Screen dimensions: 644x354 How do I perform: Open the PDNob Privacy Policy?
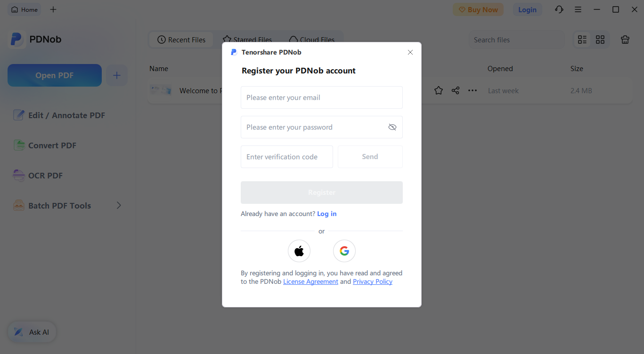tap(372, 281)
